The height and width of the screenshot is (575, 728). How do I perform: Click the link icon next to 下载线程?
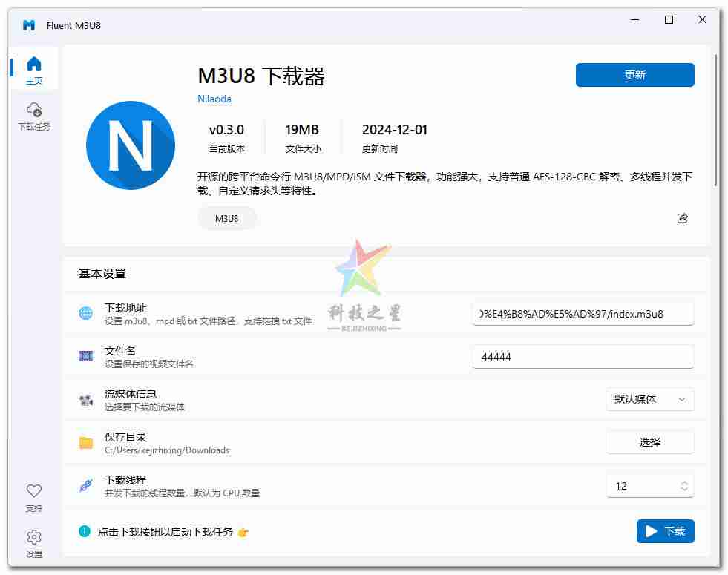click(86, 486)
